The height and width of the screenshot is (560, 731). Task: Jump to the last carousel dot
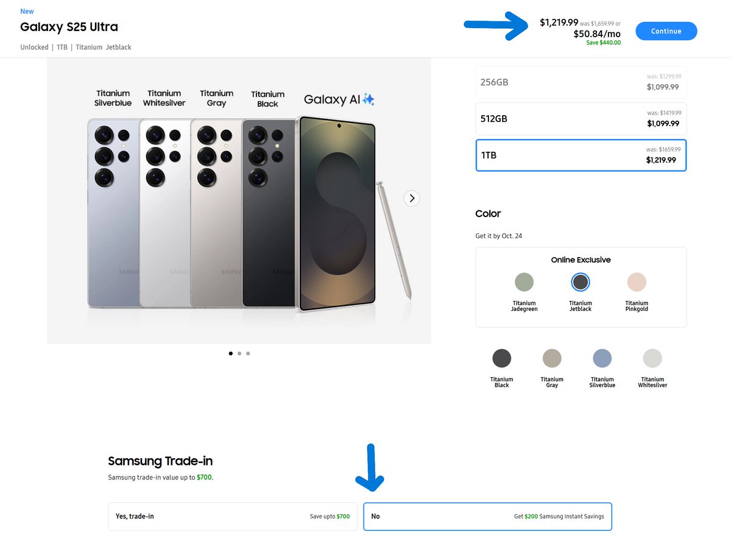click(248, 353)
